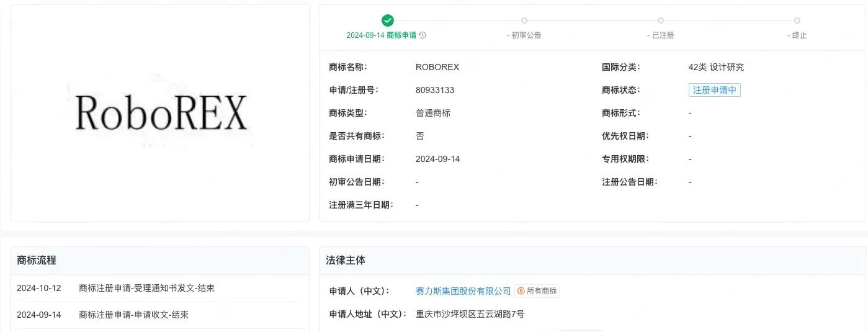Screen dimensions: 868x332
Task: Click the 法律主体 section header
Action: pyautogui.click(x=346, y=261)
